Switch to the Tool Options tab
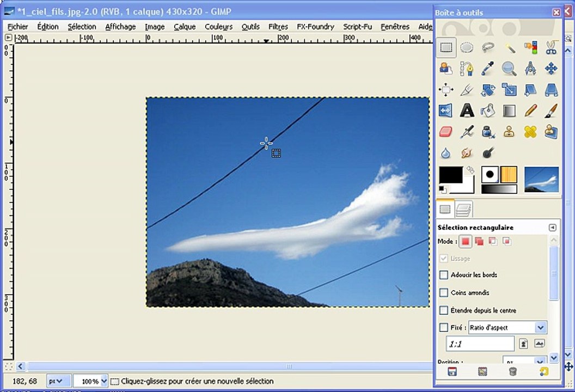The width and height of the screenshot is (575, 392). [x=445, y=209]
